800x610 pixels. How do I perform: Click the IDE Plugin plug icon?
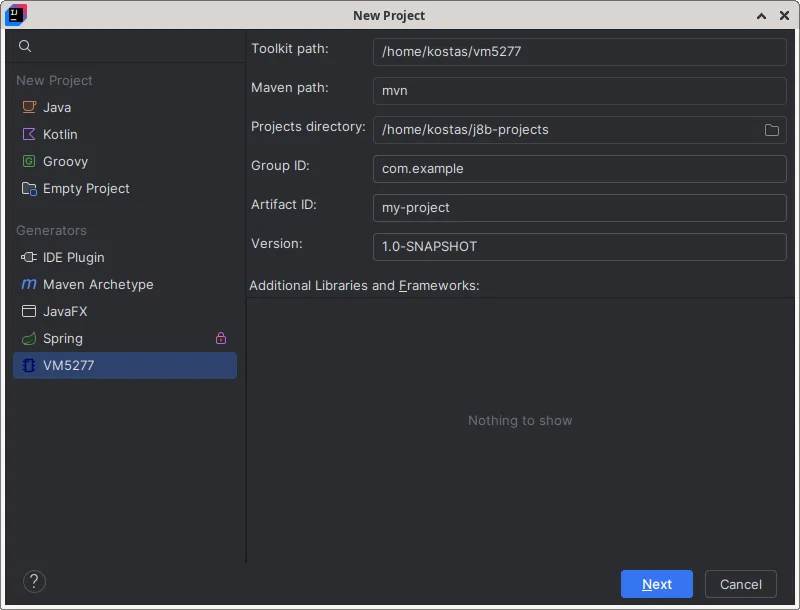(29, 257)
